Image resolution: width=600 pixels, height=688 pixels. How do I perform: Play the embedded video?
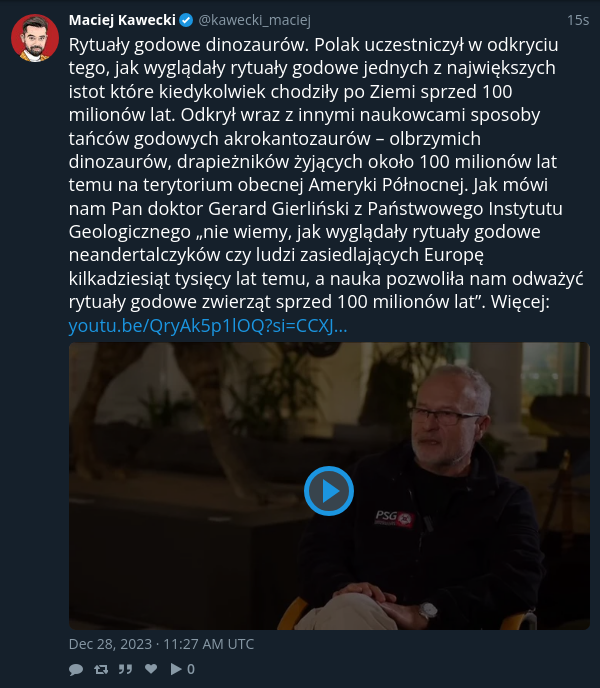coord(329,491)
